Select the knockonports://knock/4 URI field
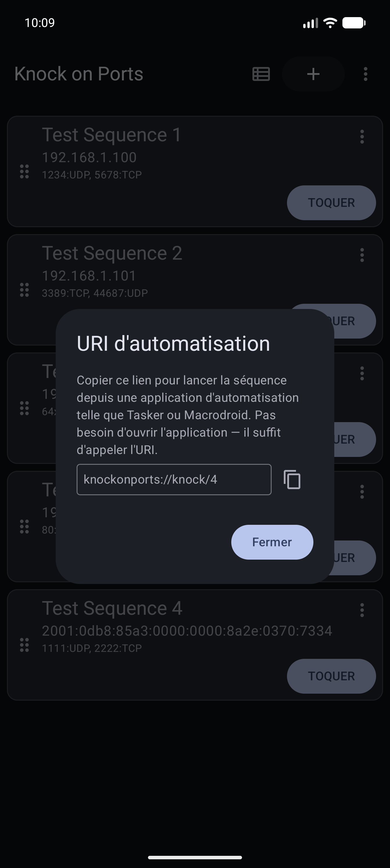Viewport: 390px width, 868px height. (174, 480)
